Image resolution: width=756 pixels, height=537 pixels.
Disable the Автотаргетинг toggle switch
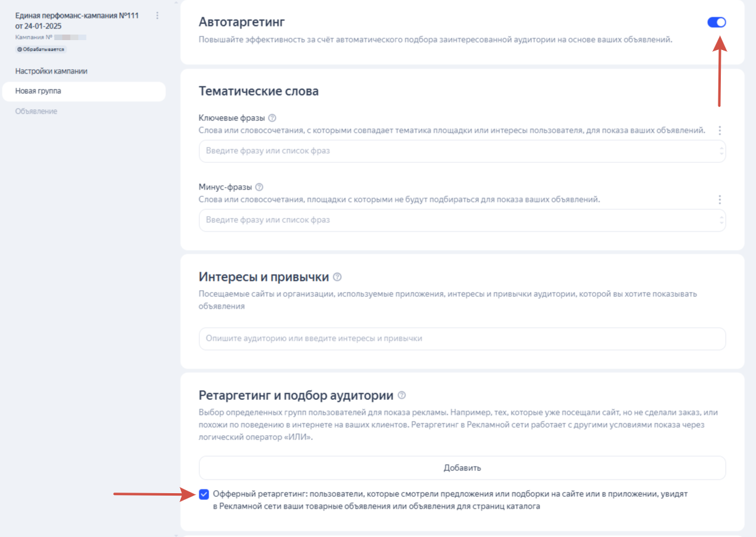[x=717, y=22]
